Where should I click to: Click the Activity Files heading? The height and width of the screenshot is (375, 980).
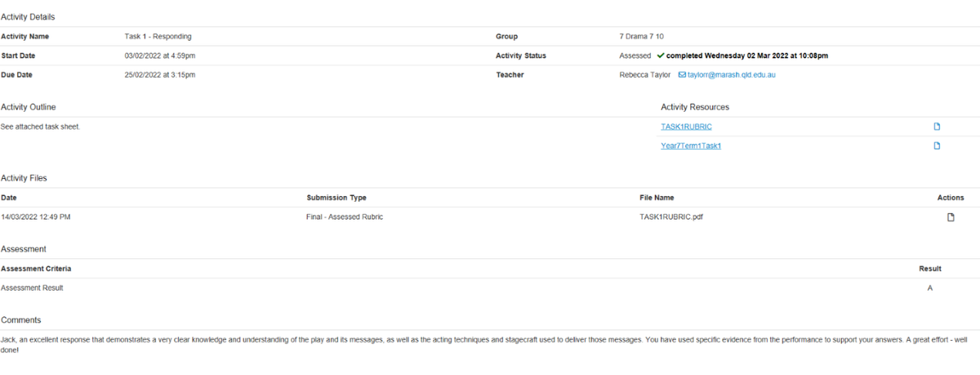(24, 177)
